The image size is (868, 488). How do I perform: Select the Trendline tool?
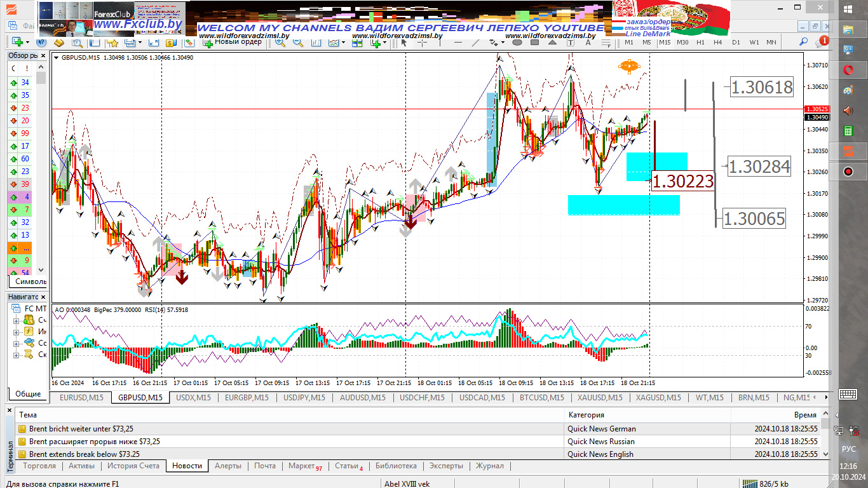(x=475, y=43)
